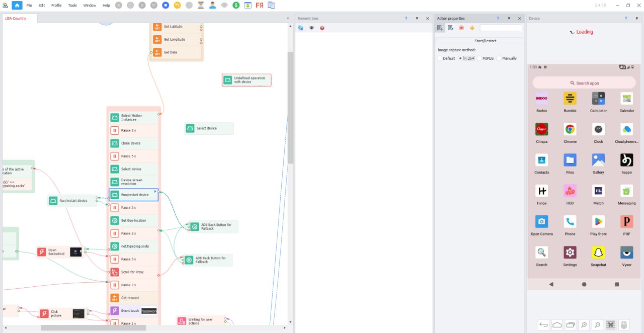The height and width of the screenshot is (333, 644).
Task: Select the Open Socksdroid action block
Action: pyautogui.click(x=59, y=252)
